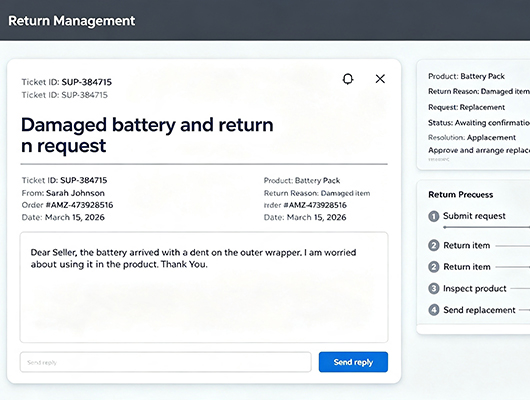This screenshot has width=530, height=400.
Task: Click Status: Awaiting confirmation in side panel
Action: (x=479, y=123)
